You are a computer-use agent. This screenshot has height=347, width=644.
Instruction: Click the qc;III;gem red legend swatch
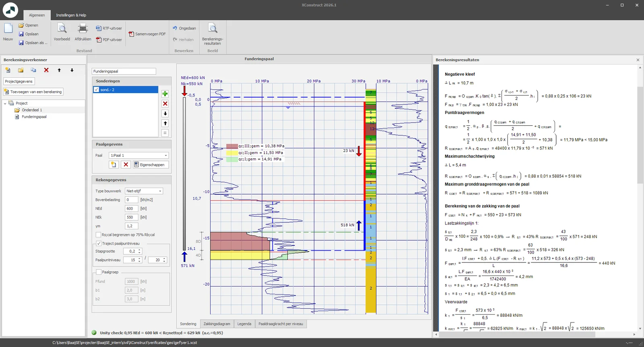point(232,146)
